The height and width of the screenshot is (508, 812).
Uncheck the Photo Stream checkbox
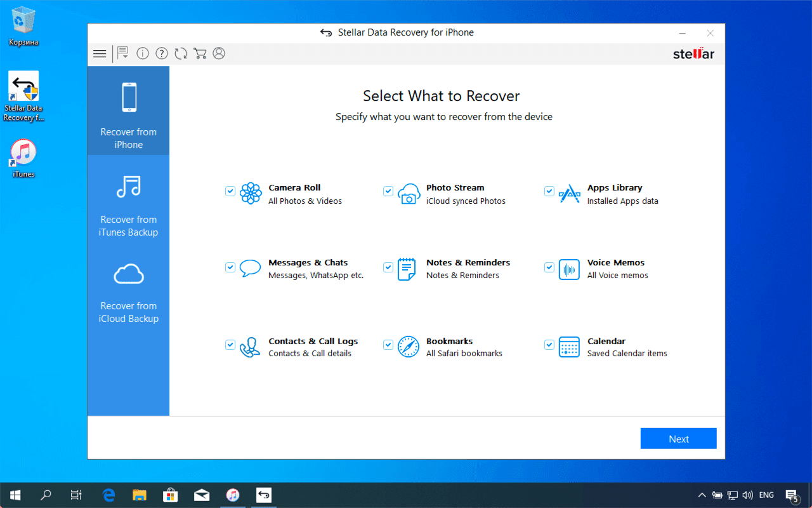[388, 191]
